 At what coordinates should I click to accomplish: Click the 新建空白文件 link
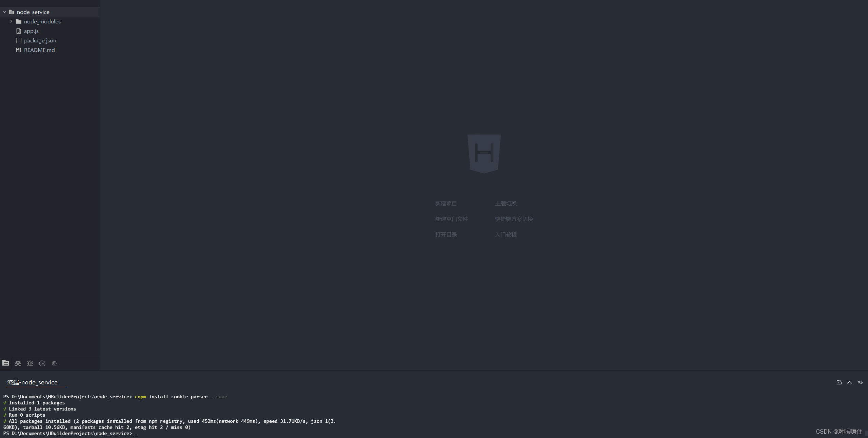tap(451, 219)
